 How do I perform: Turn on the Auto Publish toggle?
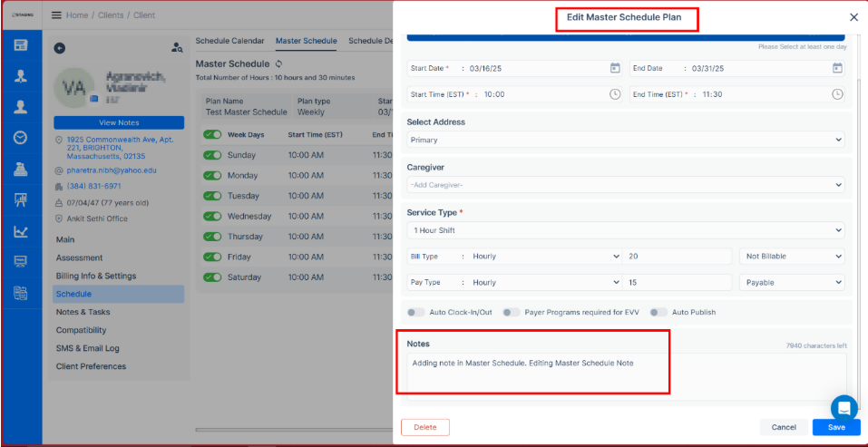coord(658,312)
